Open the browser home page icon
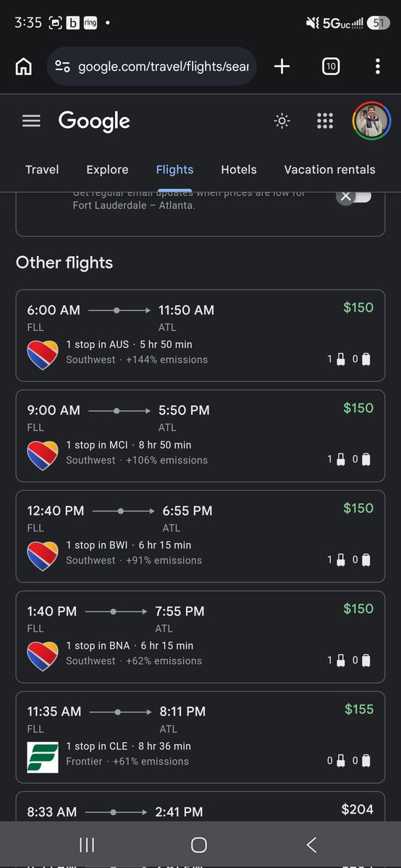Viewport: 401px width, 868px height. point(23,67)
